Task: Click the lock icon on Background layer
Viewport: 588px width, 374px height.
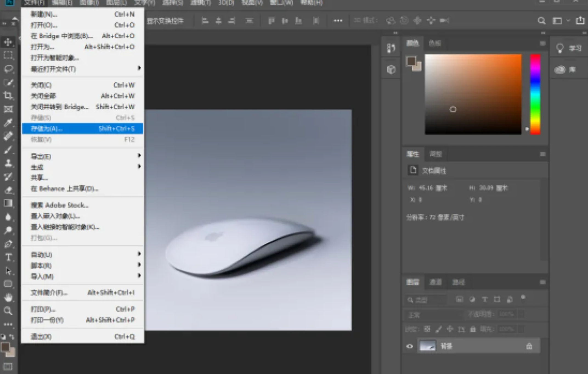Action: point(529,346)
